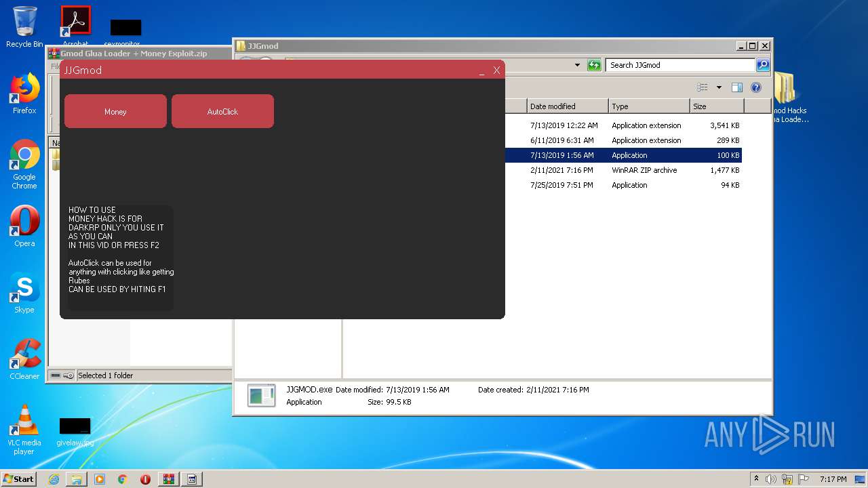Click the Action Center flag tray icon
The width and height of the screenshot is (868, 488).
tap(804, 479)
